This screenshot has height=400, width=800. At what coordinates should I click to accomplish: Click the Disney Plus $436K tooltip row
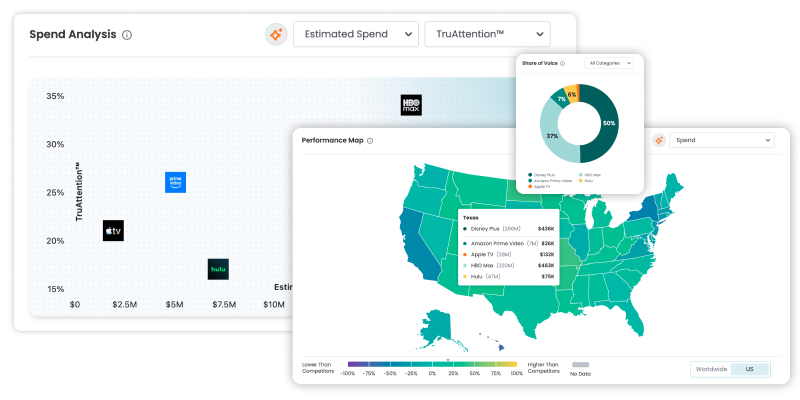tap(508, 229)
